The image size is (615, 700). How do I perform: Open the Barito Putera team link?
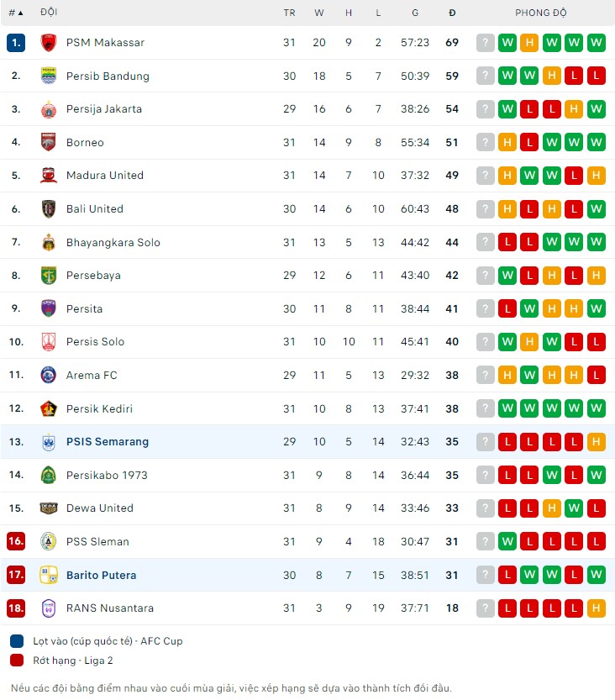(102, 575)
